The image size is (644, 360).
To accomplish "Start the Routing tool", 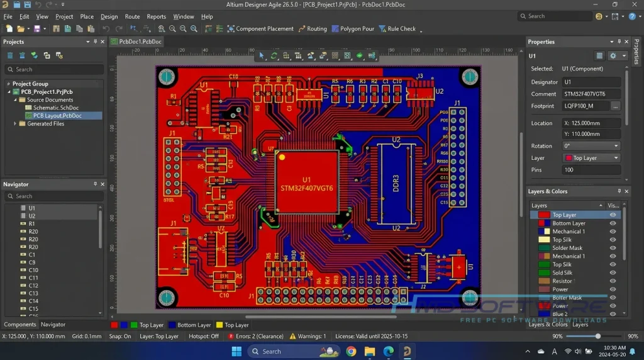I will coord(313,29).
